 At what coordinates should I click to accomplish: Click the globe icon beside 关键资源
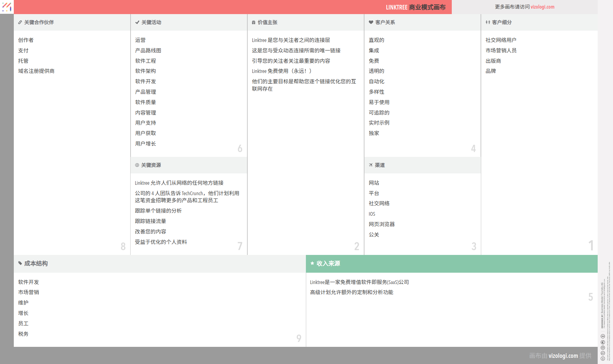137,165
